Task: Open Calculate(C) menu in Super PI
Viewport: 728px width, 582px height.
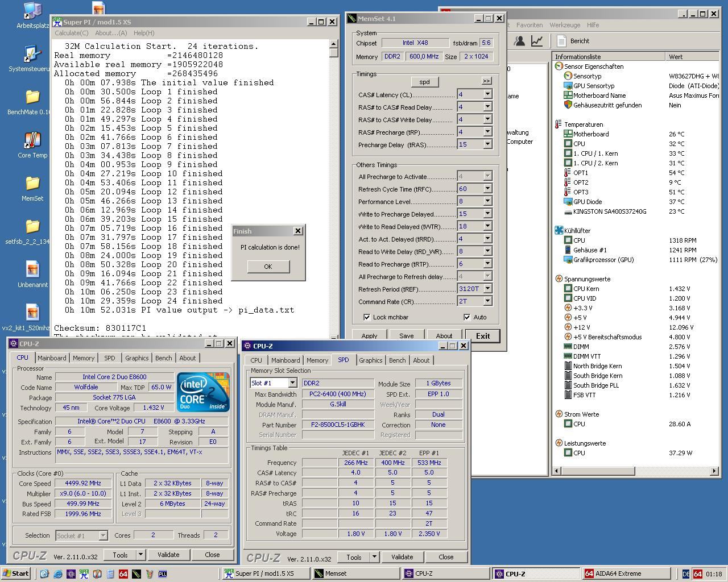Action: pos(71,33)
